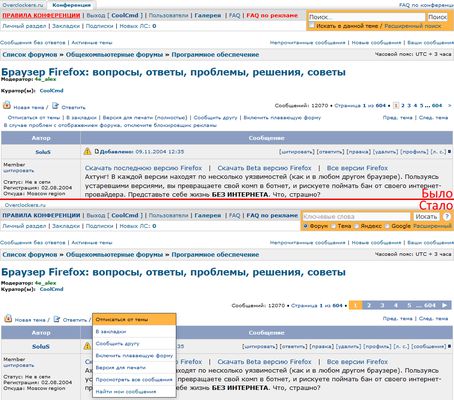This screenshot has width=454, height=400.
Task: Choose 'Версия для печати' in the dropdown menu
Action: 134,368
